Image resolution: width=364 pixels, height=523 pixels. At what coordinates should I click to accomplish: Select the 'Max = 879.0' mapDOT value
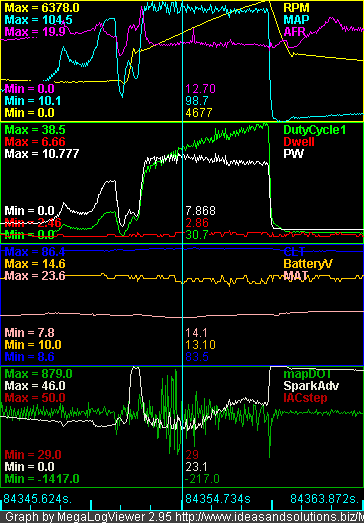(38, 373)
